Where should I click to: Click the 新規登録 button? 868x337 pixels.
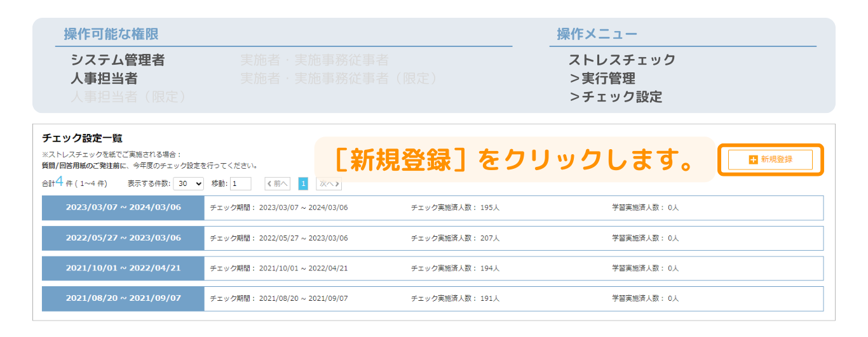click(x=770, y=160)
